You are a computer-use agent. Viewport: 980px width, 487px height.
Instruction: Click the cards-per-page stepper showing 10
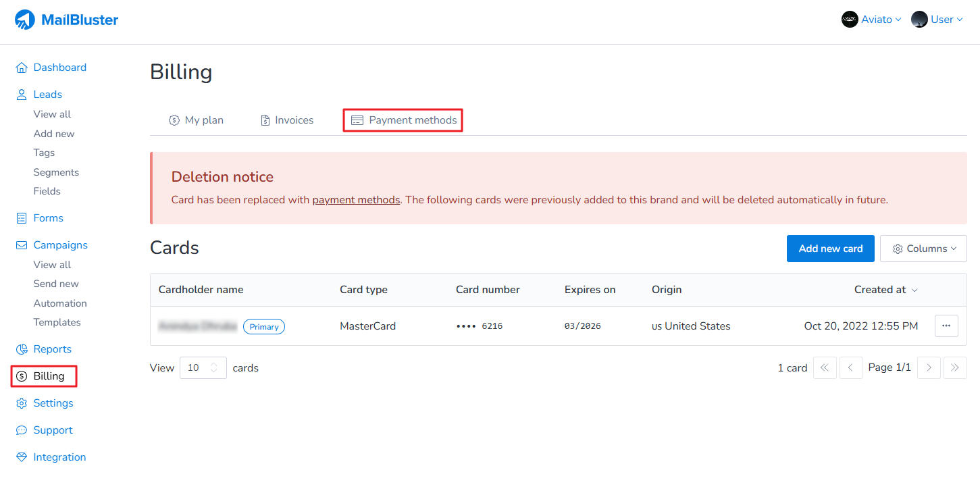click(x=203, y=368)
